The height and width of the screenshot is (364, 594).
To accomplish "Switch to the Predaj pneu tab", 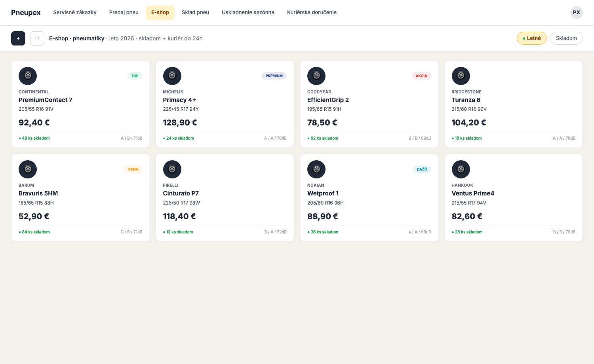I will click(x=124, y=13).
